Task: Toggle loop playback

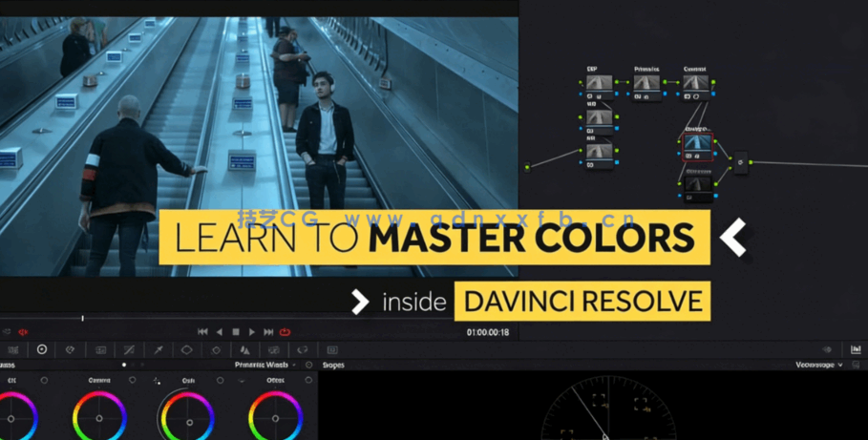Action: point(286,332)
